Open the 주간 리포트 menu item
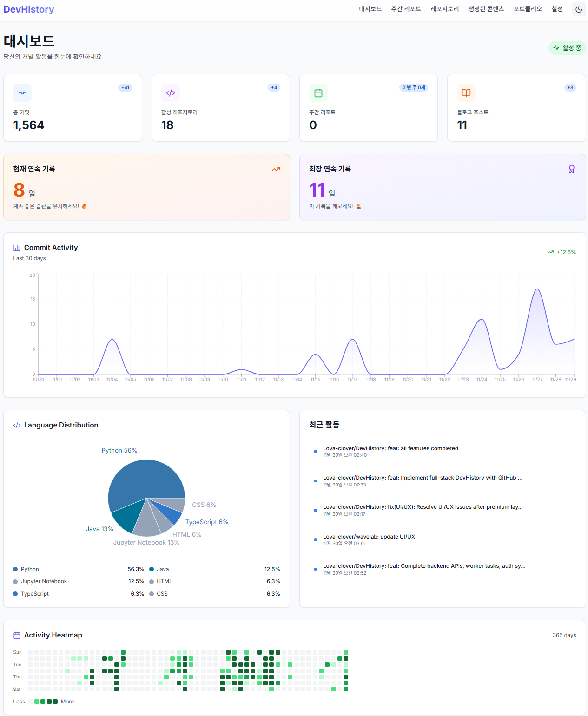This screenshot has width=588, height=716. point(406,9)
